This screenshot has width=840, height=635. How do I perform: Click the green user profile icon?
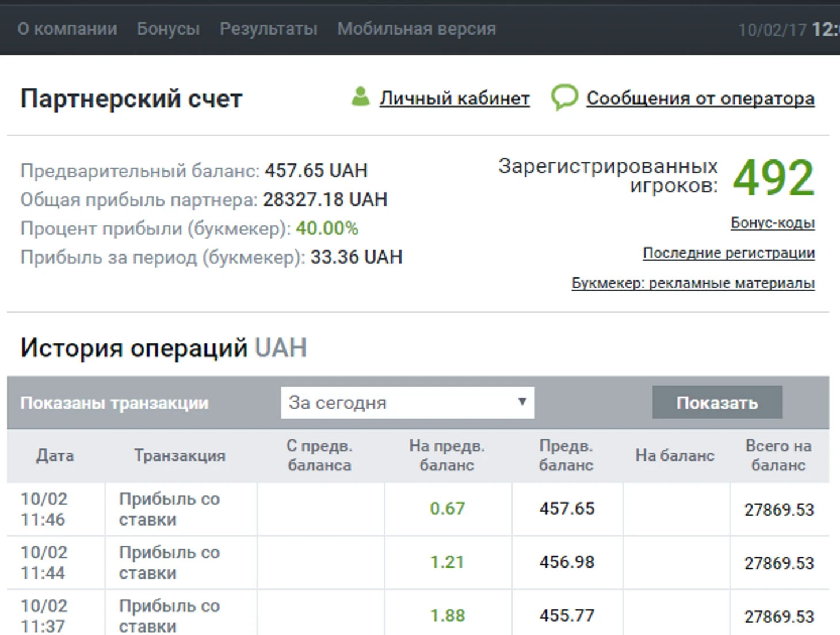pyautogui.click(x=360, y=97)
